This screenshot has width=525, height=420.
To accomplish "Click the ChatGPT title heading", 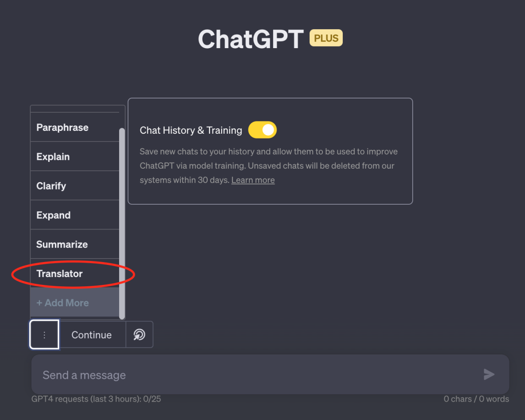I will point(250,39).
